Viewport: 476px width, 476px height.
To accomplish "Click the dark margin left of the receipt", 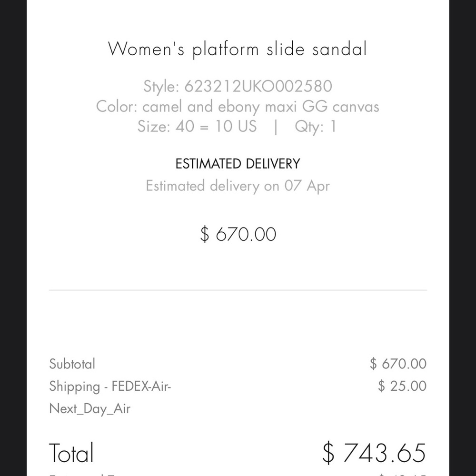I will point(13,238).
